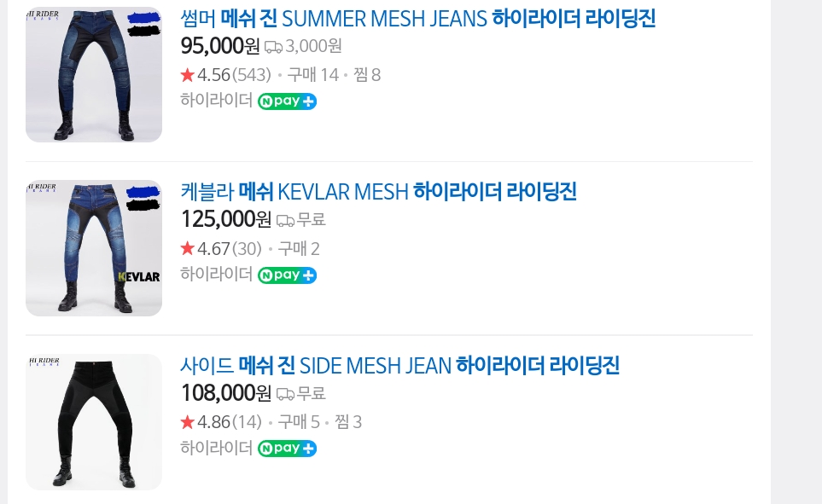Click the free shipping truck icon under Side Mesh Jean
822x504 pixels.
[285, 394]
